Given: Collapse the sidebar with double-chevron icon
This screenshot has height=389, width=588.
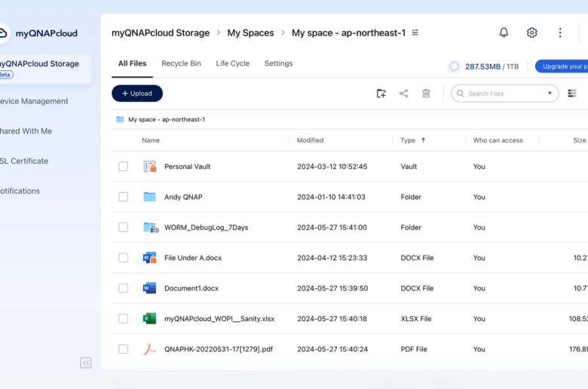Looking at the screenshot, I should pos(86,363).
